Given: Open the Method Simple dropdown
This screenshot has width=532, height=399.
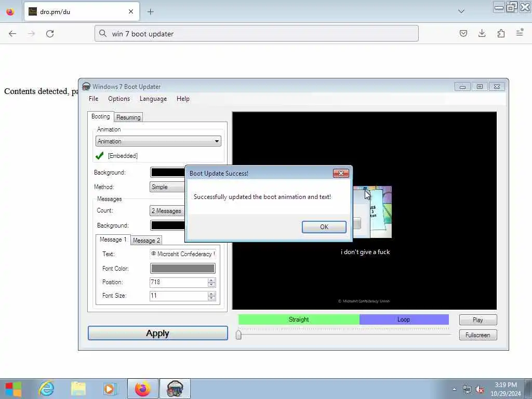Looking at the screenshot, I should pyautogui.click(x=167, y=187).
